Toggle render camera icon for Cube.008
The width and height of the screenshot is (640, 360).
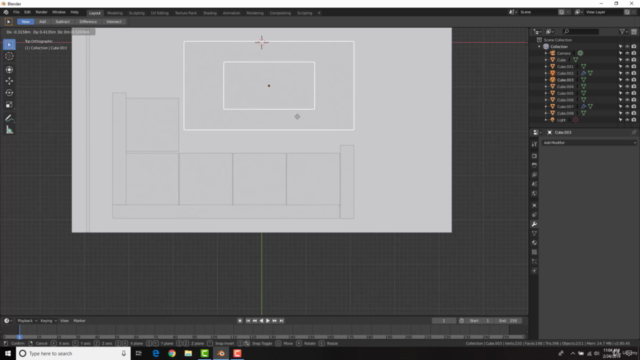click(633, 113)
